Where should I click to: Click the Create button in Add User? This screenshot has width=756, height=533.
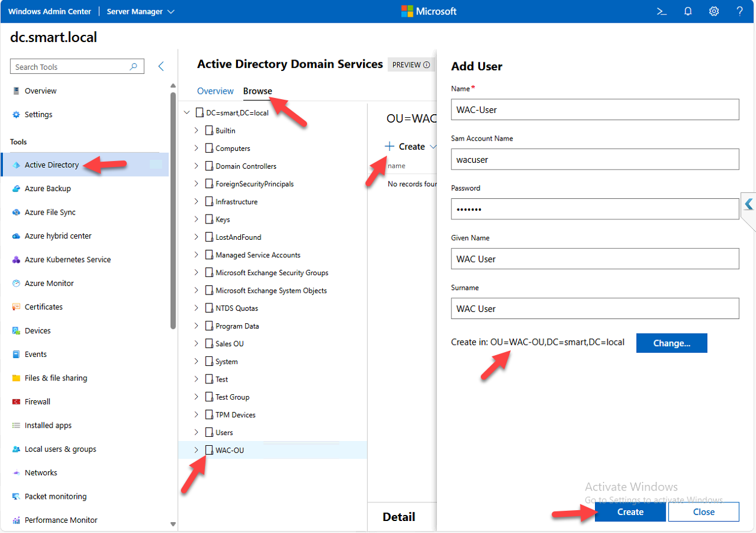point(630,512)
